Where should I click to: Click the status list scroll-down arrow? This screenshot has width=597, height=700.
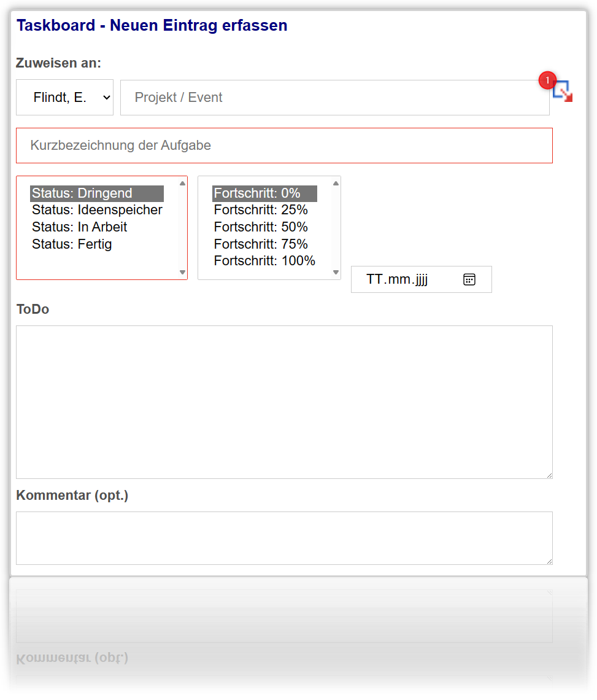click(182, 272)
